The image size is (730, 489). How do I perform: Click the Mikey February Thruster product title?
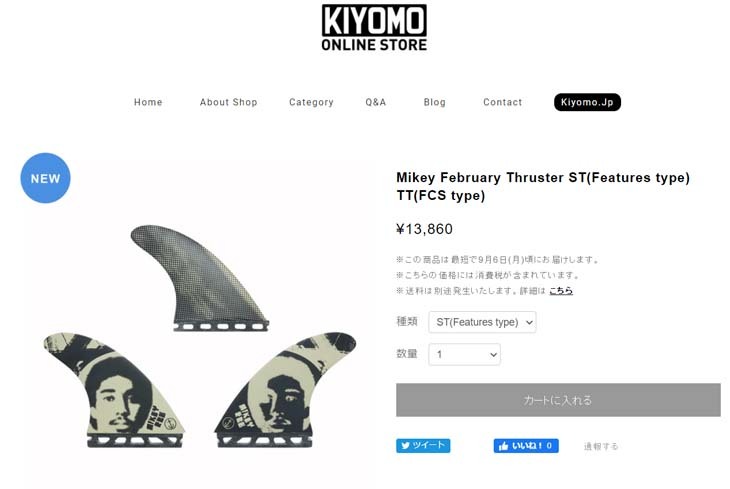(x=543, y=186)
